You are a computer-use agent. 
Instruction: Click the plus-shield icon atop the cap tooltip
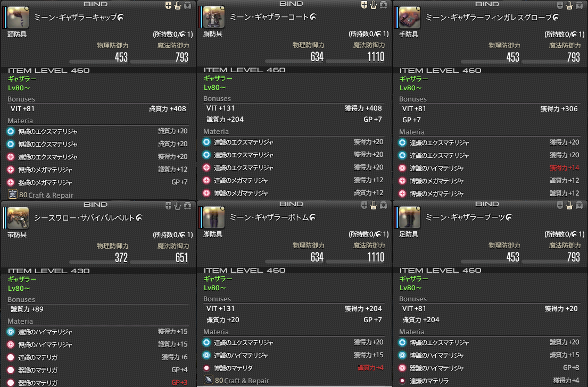coord(168,5)
